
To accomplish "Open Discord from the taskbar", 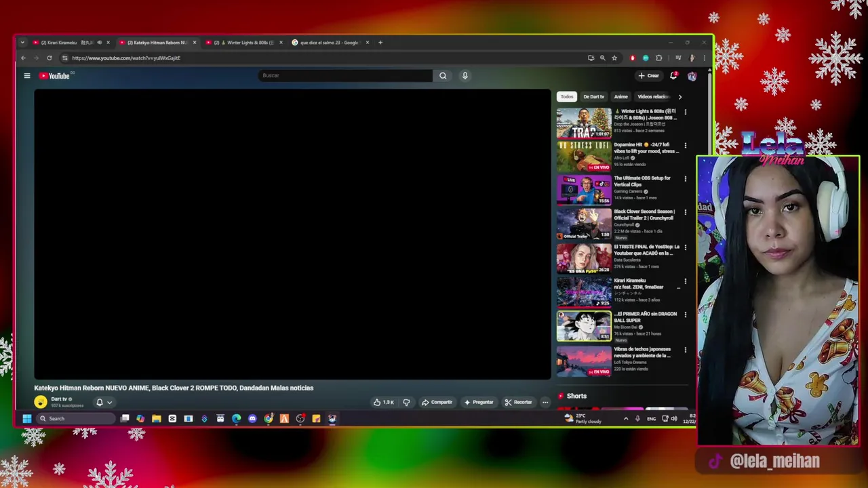I will (x=252, y=419).
